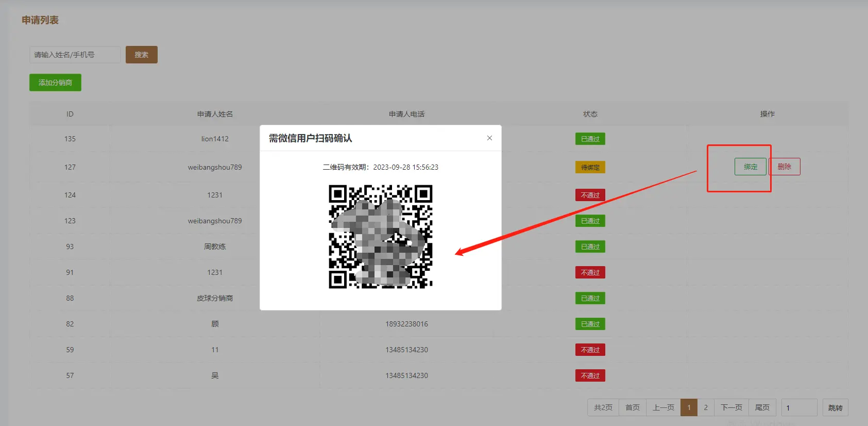Image resolution: width=868 pixels, height=426 pixels.
Task: Click 不通过 status badge for ID 124
Action: tap(590, 195)
